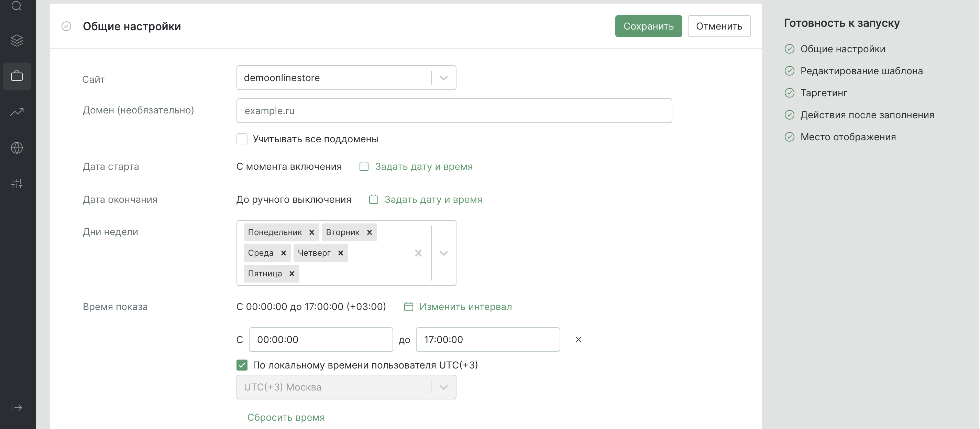This screenshot has height=429, width=980.
Task: Clear all selected weekdays
Action: 418,253
